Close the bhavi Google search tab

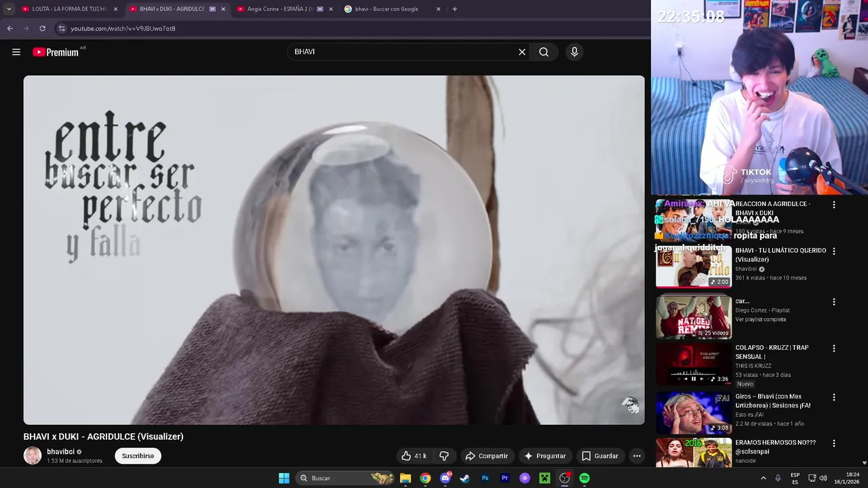[x=438, y=9]
